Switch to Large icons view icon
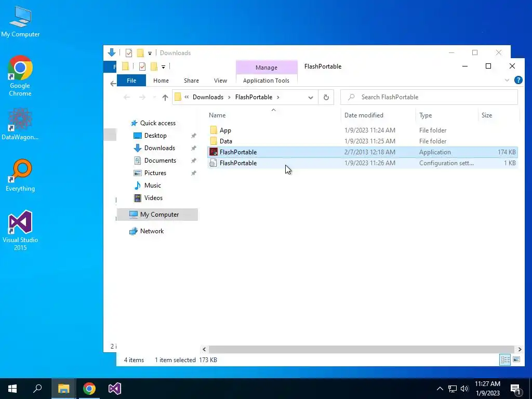Screen dimensions: 532x399 516,360
